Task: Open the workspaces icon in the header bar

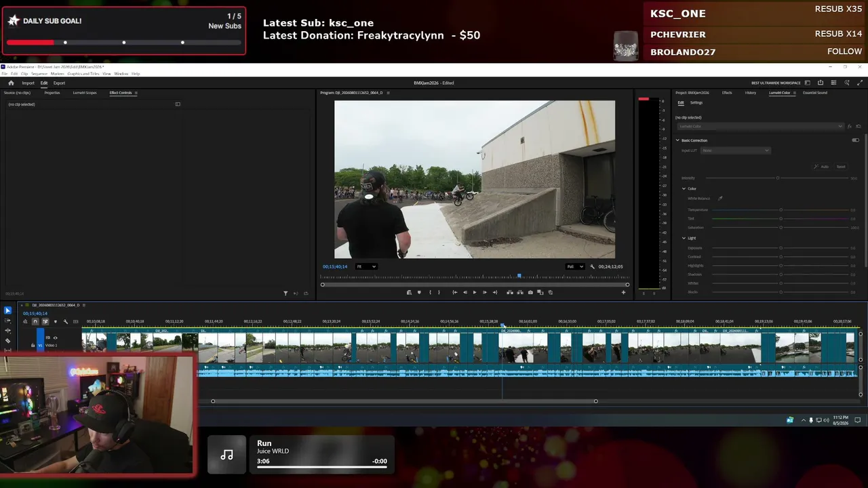Action: (807, 83)
